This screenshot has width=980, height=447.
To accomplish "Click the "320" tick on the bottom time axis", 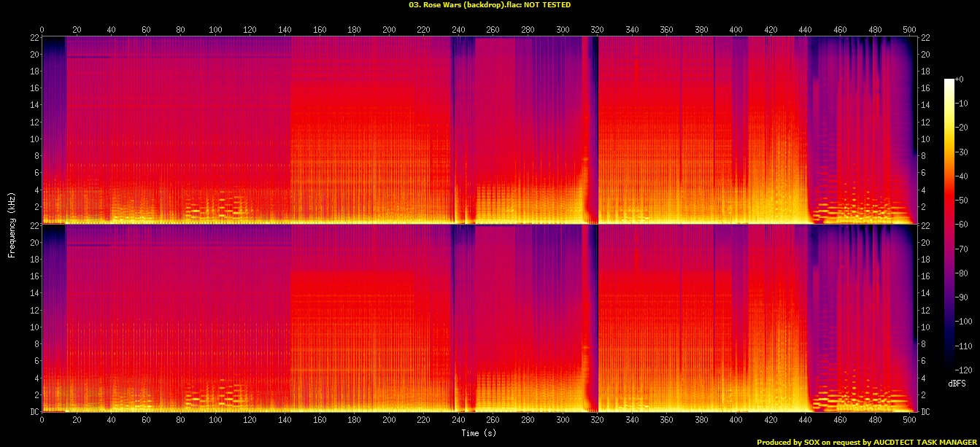I will click(x=597, y=419).
